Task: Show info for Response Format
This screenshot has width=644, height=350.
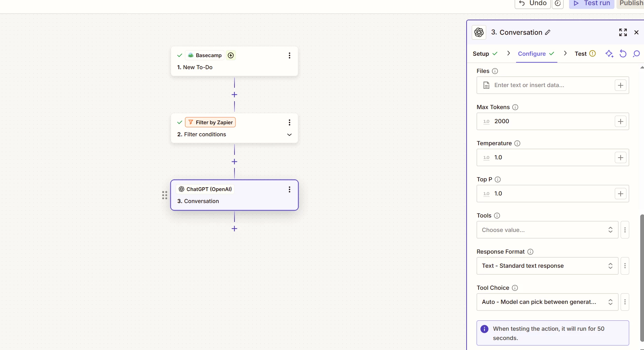Action: pyautogui.click(x=531, y=252)
